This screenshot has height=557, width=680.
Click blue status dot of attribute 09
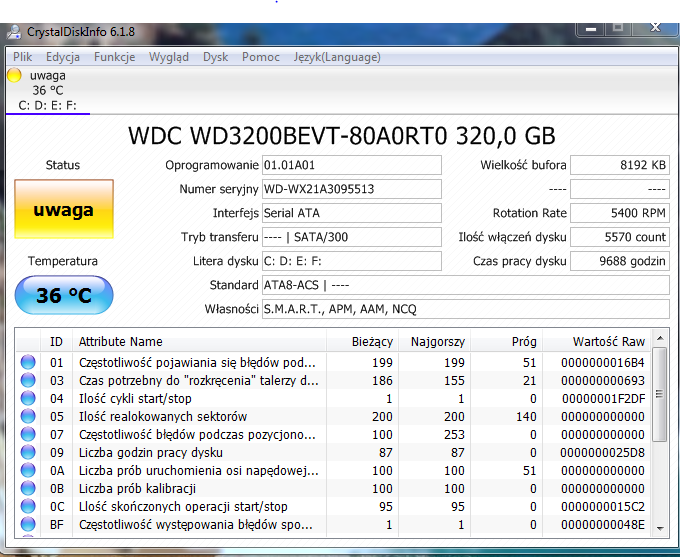28,452
